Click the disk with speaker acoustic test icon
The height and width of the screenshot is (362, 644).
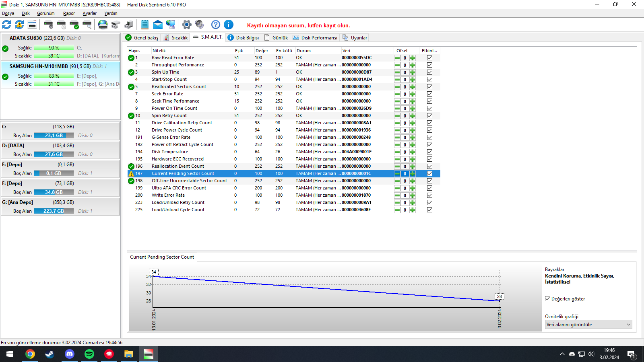(48, 25)
